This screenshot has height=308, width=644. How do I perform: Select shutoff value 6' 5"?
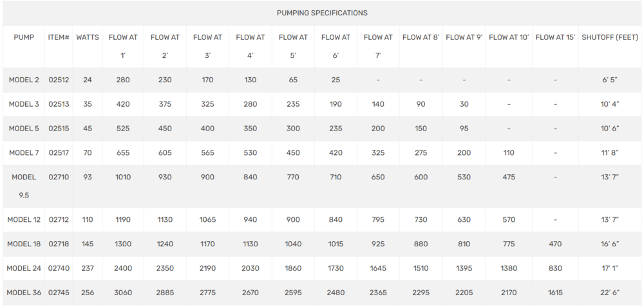610,80
